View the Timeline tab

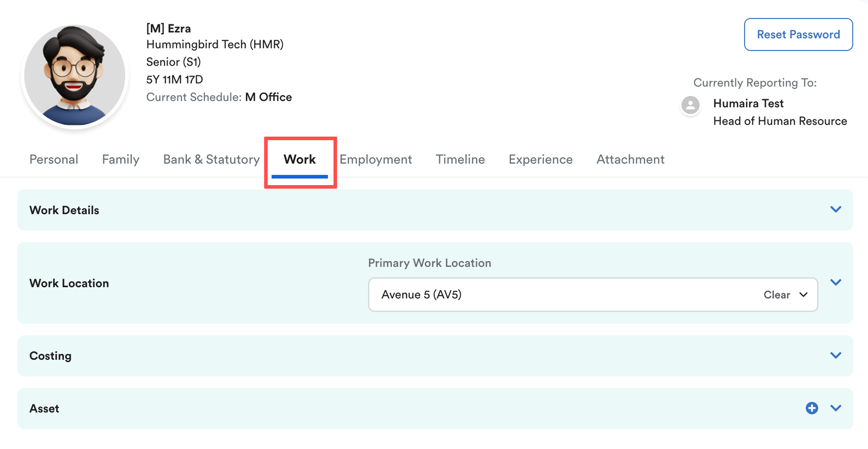coord(460,159)
